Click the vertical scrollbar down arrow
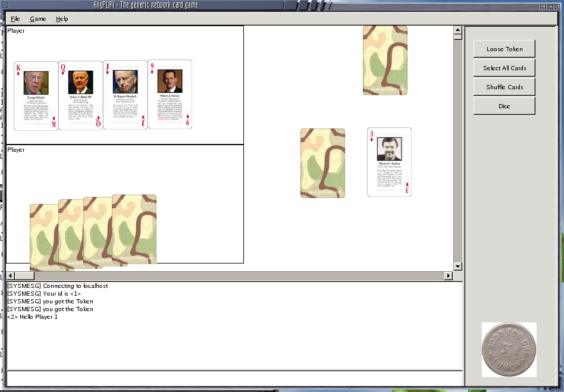The width and height of the screenshot is (564, 392). (458, 266)
